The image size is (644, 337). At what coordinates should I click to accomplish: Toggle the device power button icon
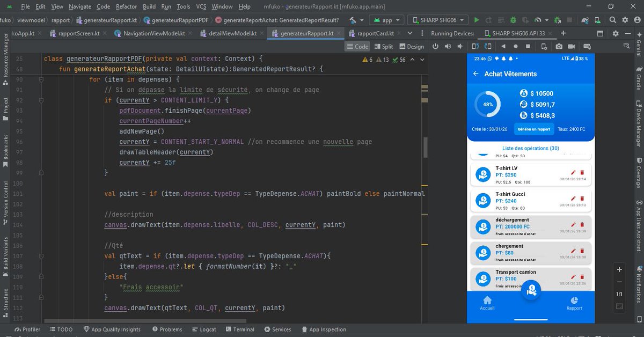[435, 47]
